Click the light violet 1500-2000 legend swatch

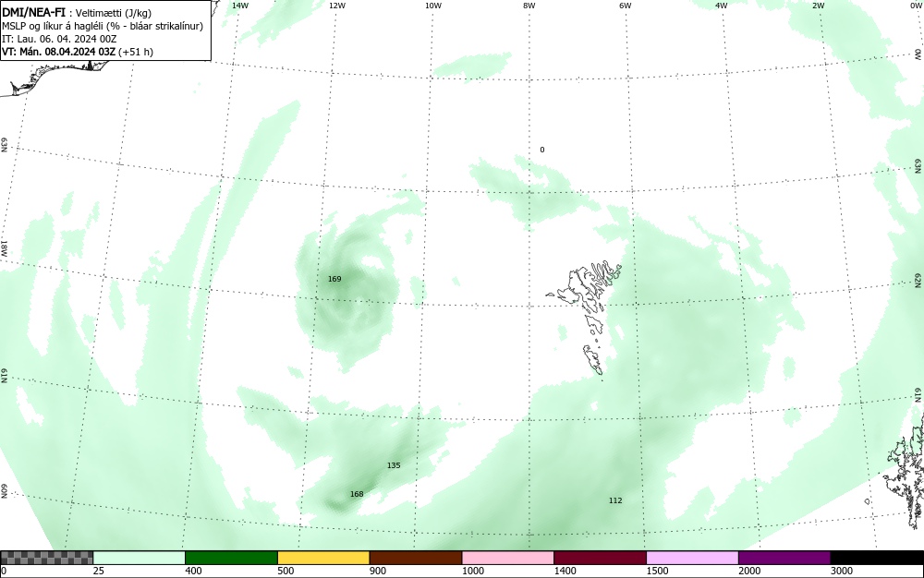tap(692, 558)
